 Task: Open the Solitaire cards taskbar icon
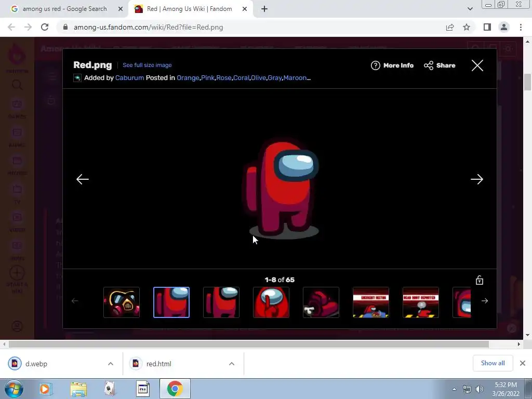click(x=110, y=389)
